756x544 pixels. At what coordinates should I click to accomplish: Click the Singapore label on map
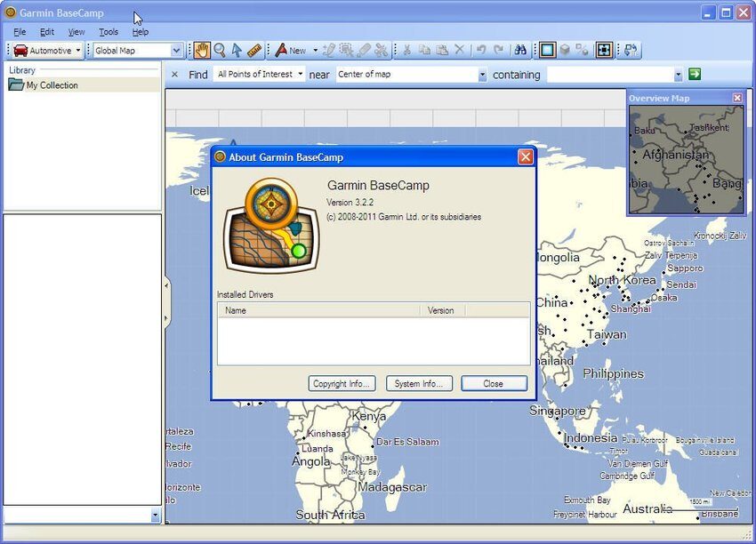coord(558,411)
